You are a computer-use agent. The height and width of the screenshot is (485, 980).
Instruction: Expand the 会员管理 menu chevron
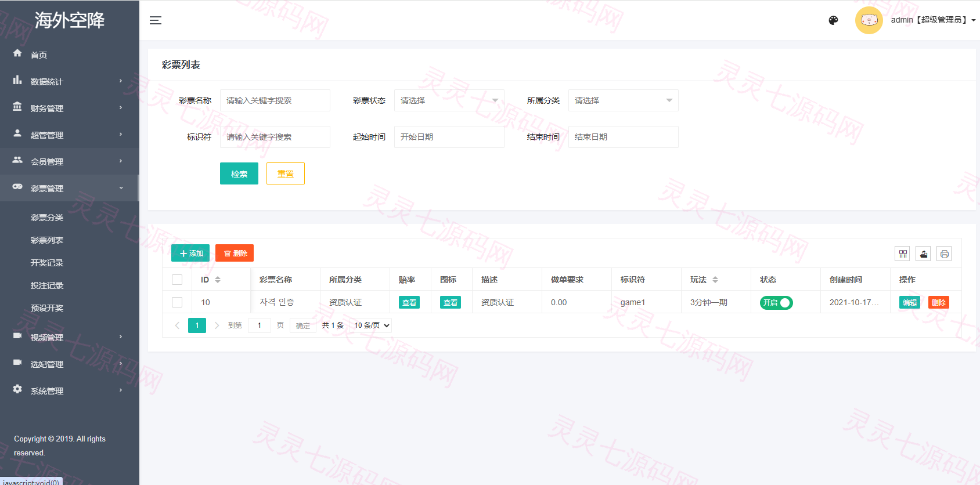tap(121, 161)
